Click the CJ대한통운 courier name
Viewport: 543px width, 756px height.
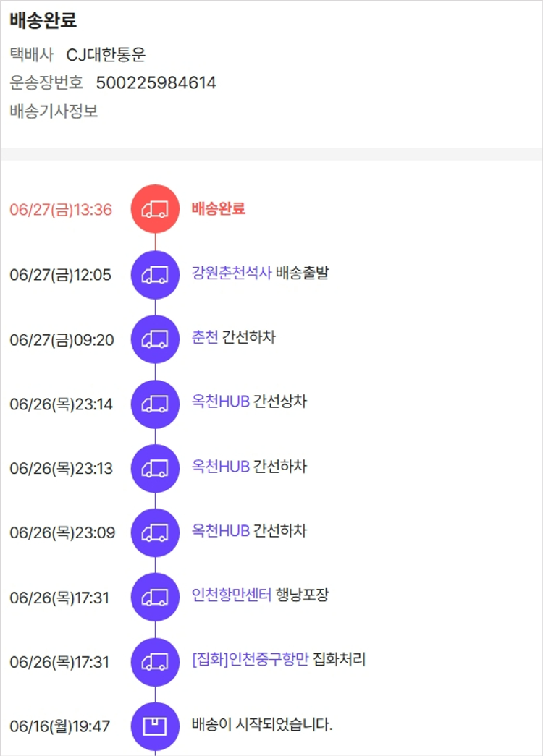pos(106,55)
